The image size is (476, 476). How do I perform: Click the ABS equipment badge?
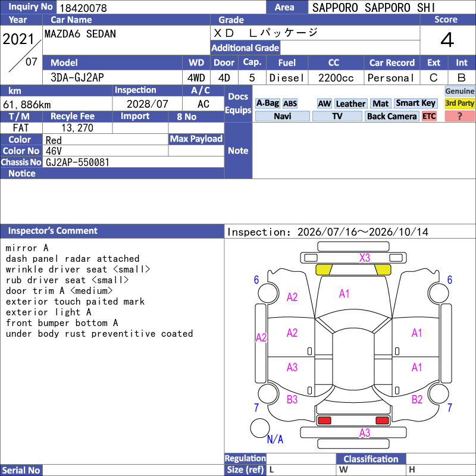coord(290,104)
